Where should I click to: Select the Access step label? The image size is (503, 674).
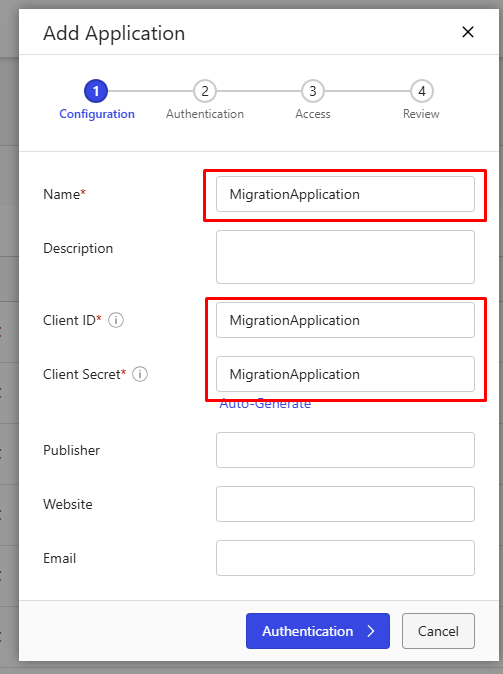coord(313,114)
